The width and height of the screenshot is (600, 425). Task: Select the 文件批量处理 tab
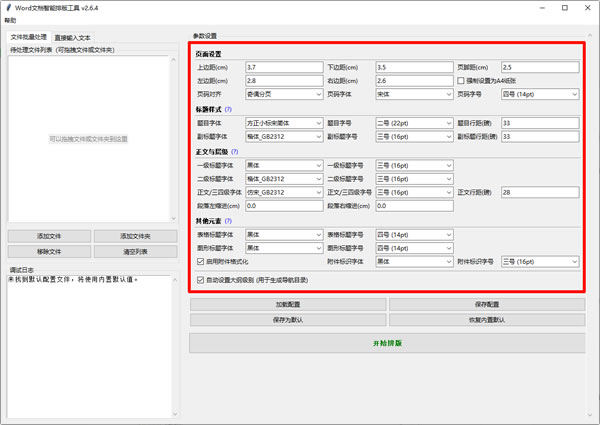point(29,37)
